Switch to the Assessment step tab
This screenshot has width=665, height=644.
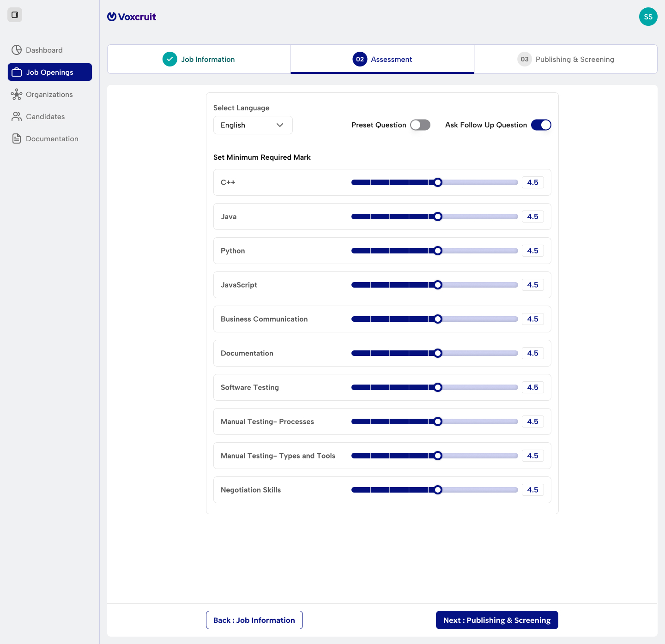pyautogui.click(x=382, y=59)
